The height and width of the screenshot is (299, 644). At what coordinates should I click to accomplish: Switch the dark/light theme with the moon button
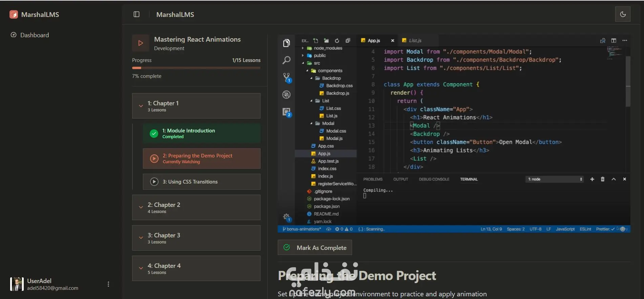tap(623, 14)
